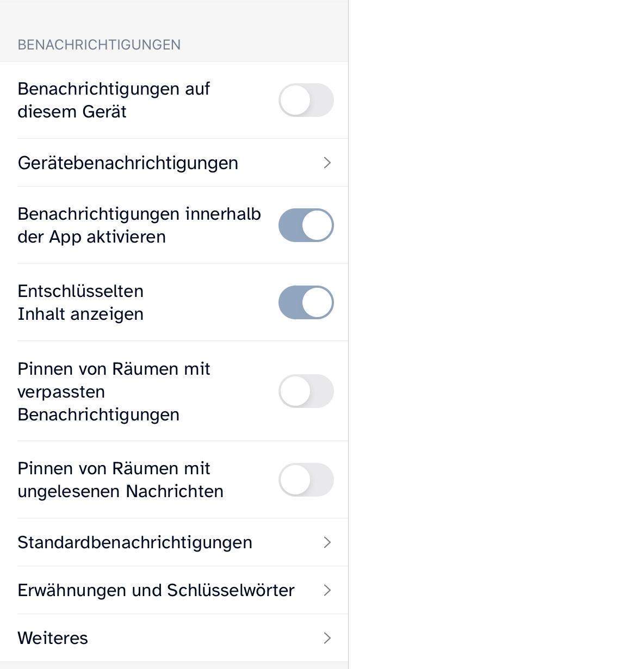
Task: Open the Gerätebenachrichtigungen entry by its label
Action: coord(128,163)
